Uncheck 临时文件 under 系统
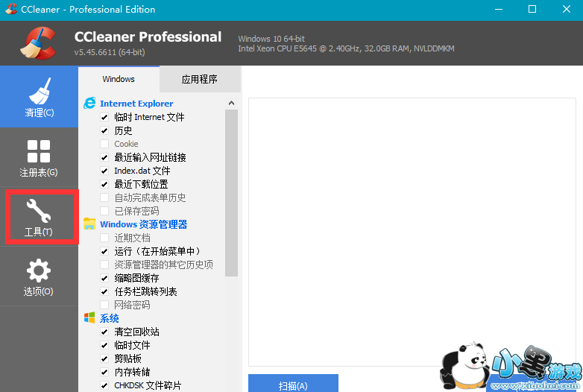 point(104,345)
